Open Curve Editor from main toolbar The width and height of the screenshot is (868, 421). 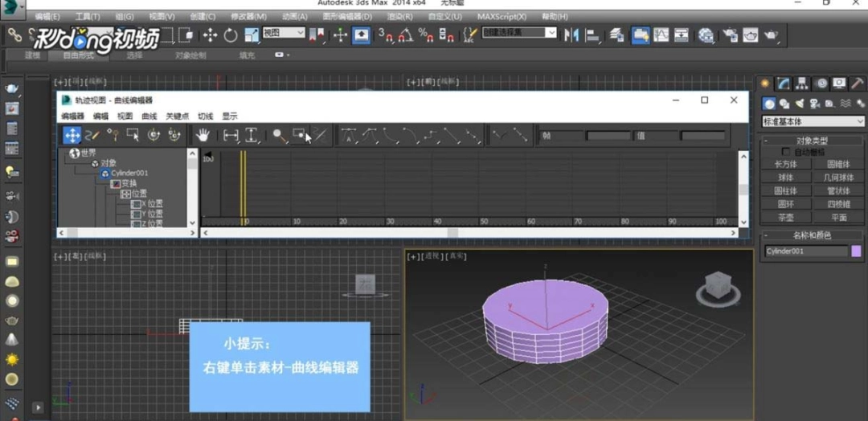661,35
